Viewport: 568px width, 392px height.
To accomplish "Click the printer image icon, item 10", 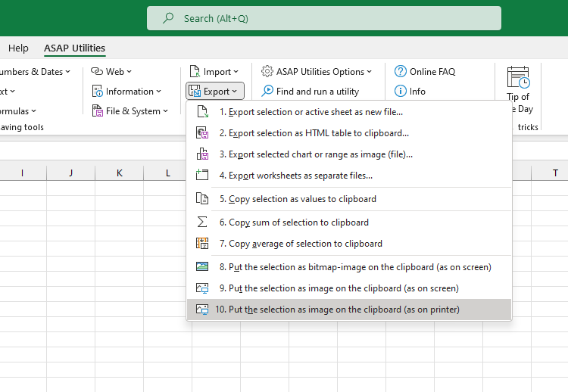I will tap(202, 309).
